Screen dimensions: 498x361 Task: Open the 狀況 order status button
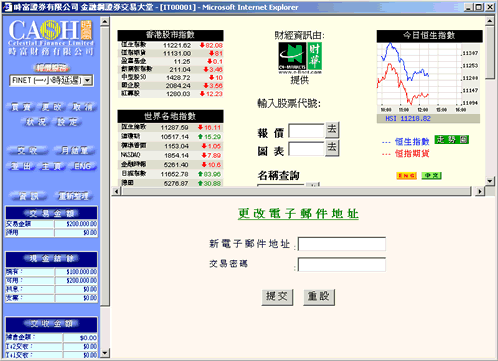click(x=36, y=122)
